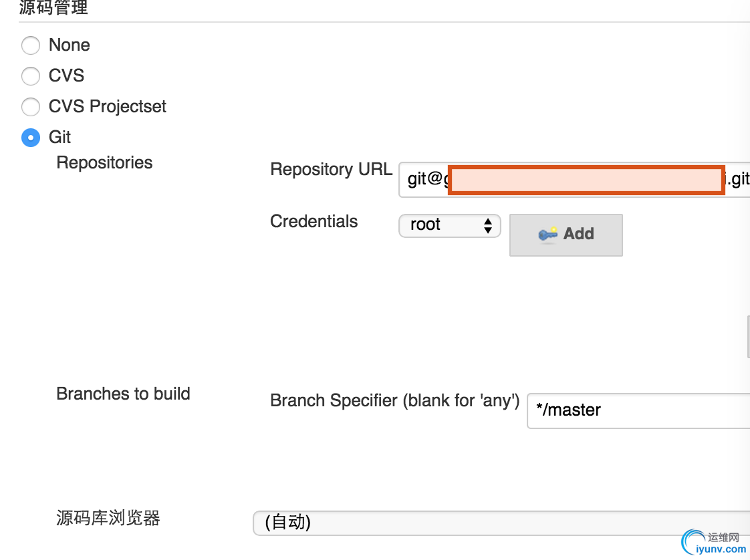
Task: Click the Branches to build label
Action: [x=123, y=394]
